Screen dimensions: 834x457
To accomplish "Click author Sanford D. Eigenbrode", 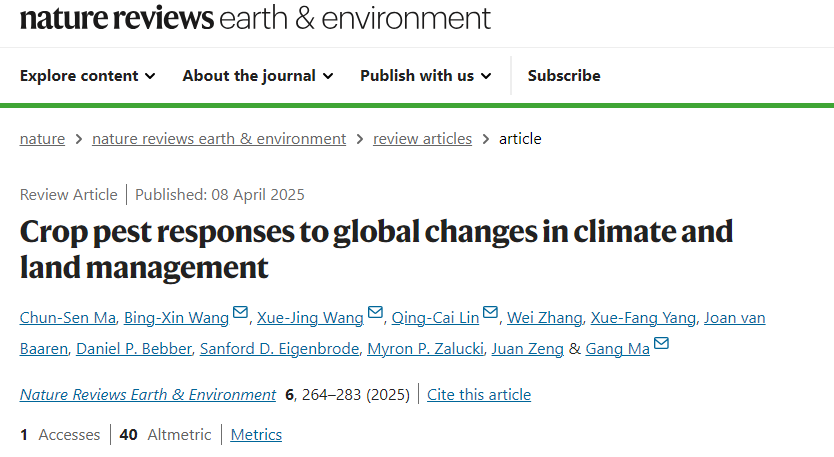I will [279, 349].
